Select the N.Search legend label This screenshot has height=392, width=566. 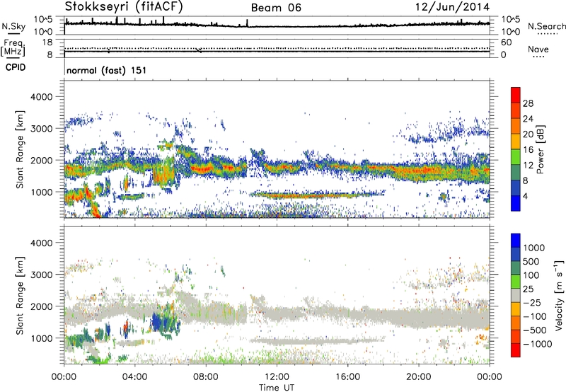point(547,26)
